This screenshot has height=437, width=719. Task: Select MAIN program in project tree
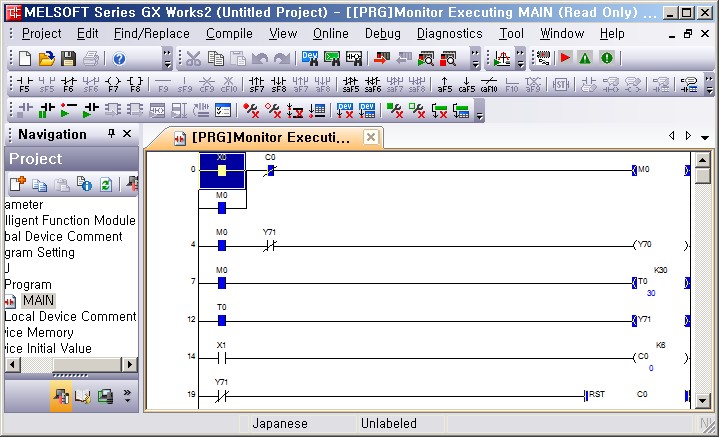pyautogui.click(x=38, y=300)
